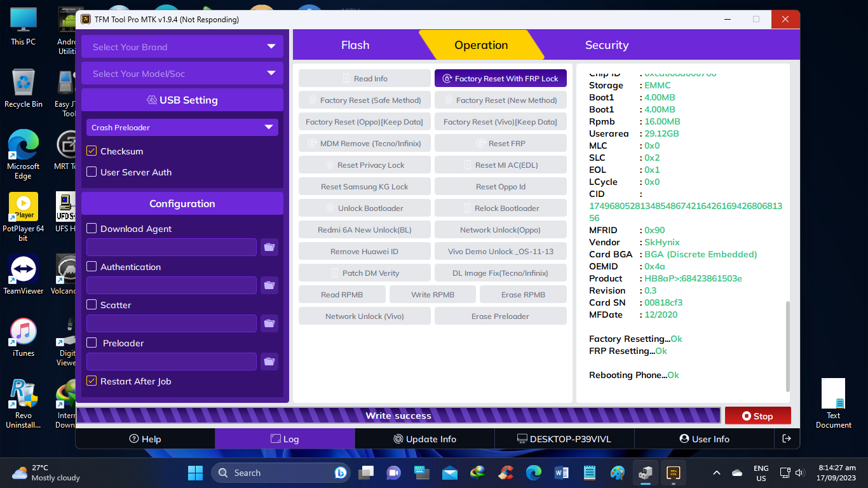Click the Erase Preloader button
The image size is (868, 488).
point(501,316)
